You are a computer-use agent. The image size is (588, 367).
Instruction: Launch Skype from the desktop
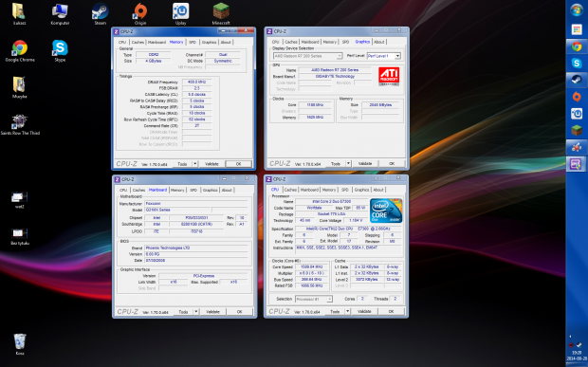(60, 50)
